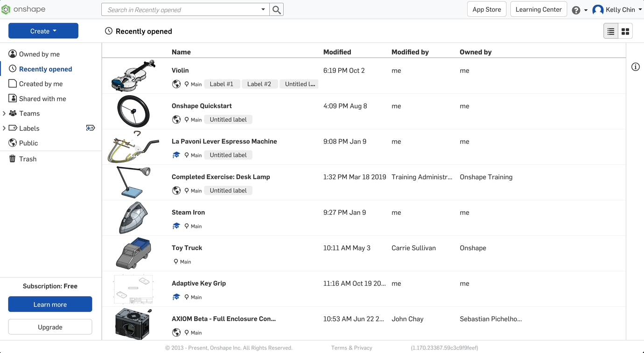
Task: Open the Onshape Quickstart document
Action: pyautogui.click(x=202, y=106)
